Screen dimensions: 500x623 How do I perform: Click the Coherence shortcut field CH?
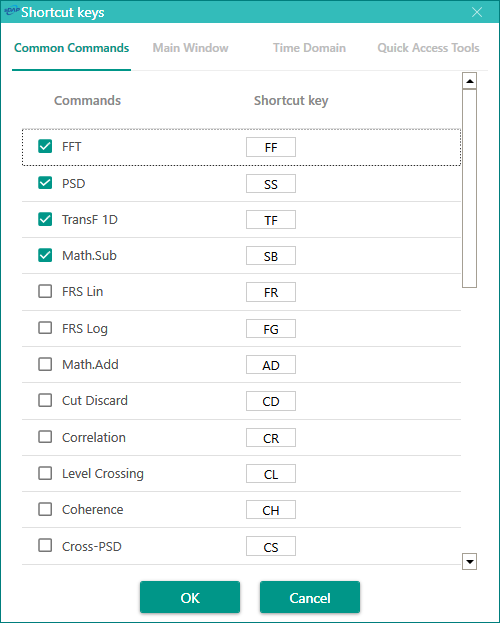[271, 510]
